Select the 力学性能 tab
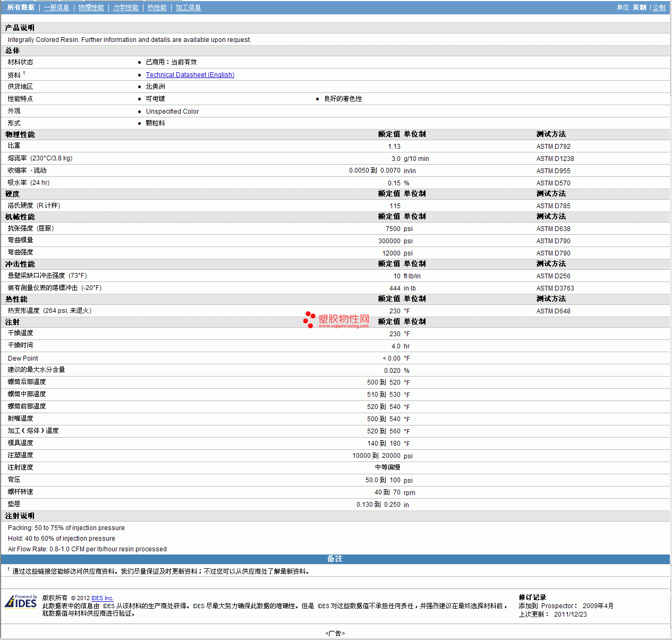The width and height of the screenshot is (672, 640). click(x=125, y=7)
